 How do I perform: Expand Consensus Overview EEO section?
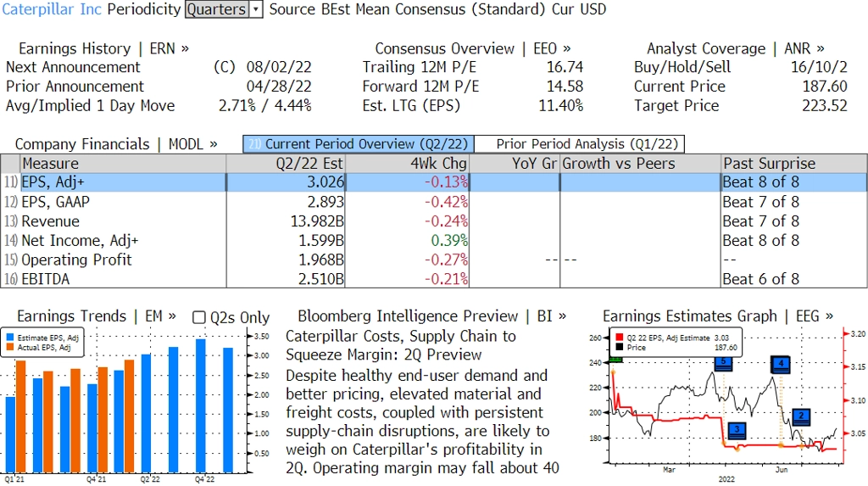click(473, 48)
